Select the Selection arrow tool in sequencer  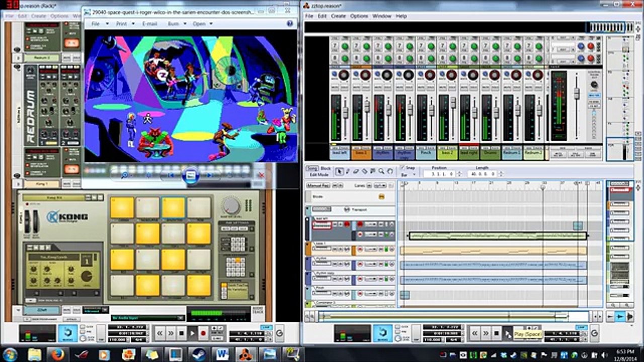tap(340, 171)
